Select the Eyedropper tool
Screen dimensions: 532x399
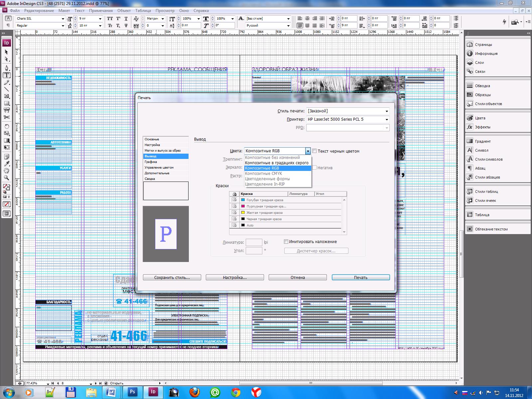pyautogui.click(x=6, y=164)
